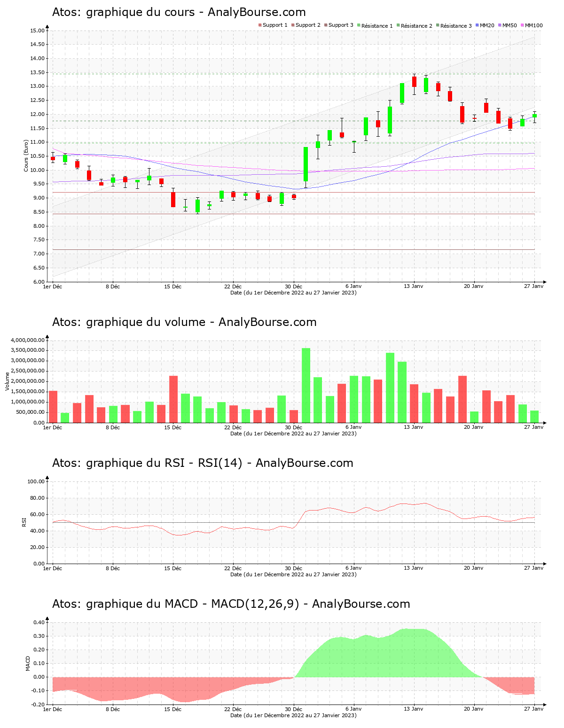Select the Résistance 3 legend label
The height and width of the screenshot is (728, 564).
tap(456, 26)
